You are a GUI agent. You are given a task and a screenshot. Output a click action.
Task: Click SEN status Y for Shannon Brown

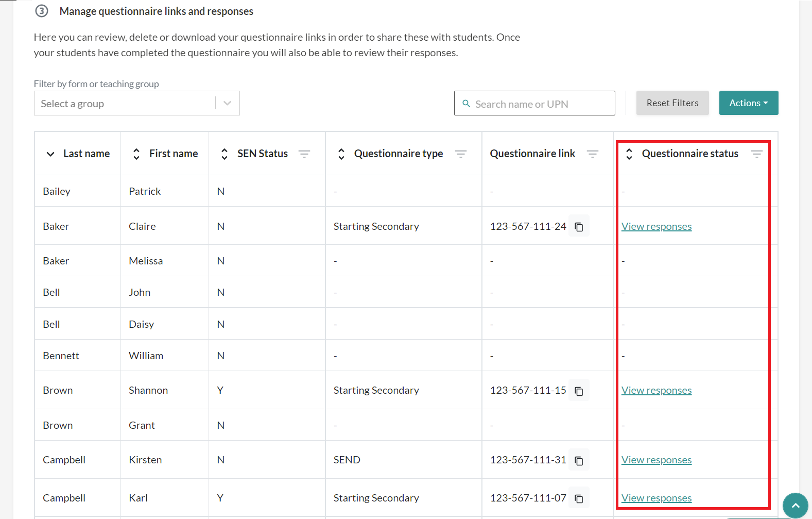pyautogui.click(x=220, y=390)
